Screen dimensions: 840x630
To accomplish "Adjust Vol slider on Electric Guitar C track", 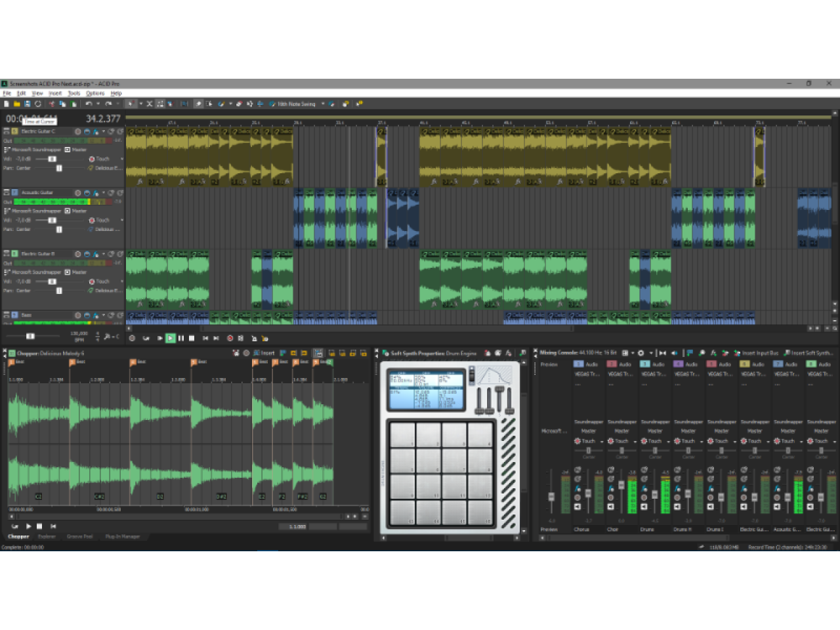I will click(x=52, y=159).
